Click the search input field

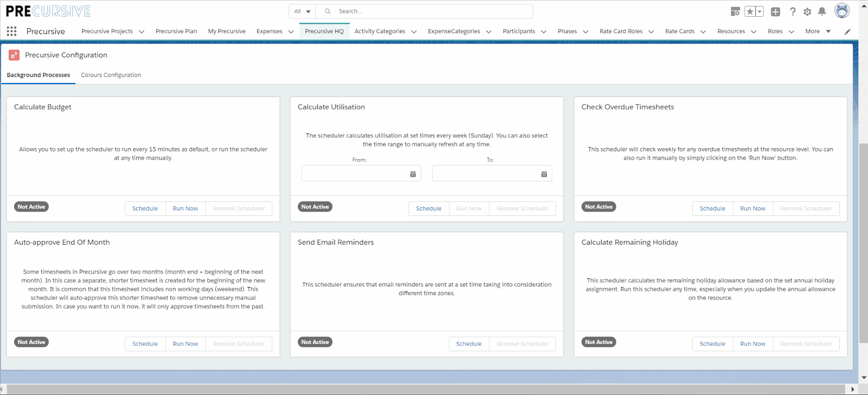point(424,11)
